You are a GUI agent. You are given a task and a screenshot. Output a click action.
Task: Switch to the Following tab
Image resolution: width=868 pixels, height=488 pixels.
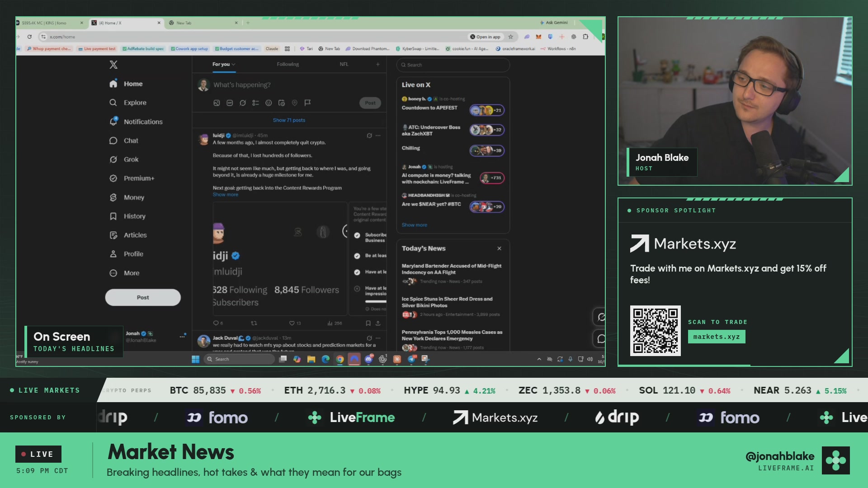coord(288,64)
